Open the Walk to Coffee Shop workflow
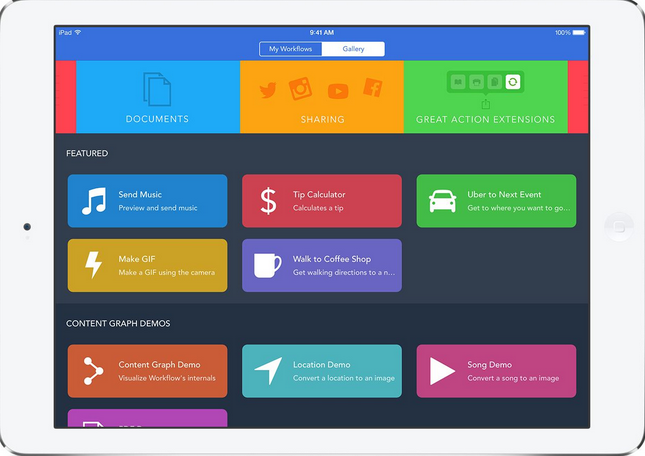 click(x=322, y=265)
